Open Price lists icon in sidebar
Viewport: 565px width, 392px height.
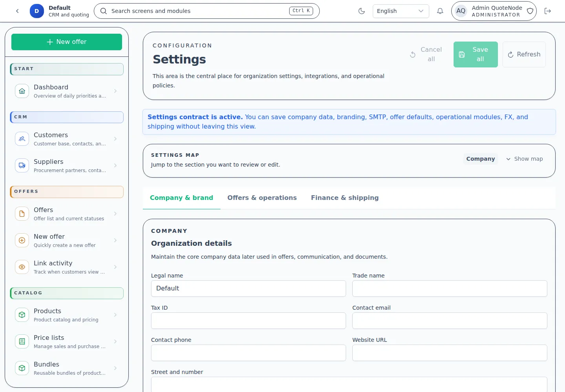click(22, 341)
